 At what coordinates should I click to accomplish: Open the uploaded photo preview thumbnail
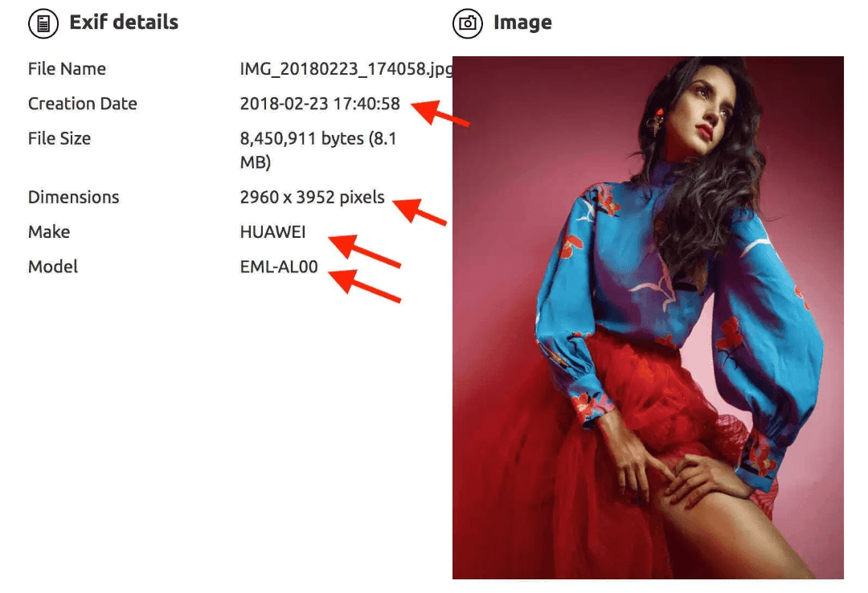coord(648,318)
